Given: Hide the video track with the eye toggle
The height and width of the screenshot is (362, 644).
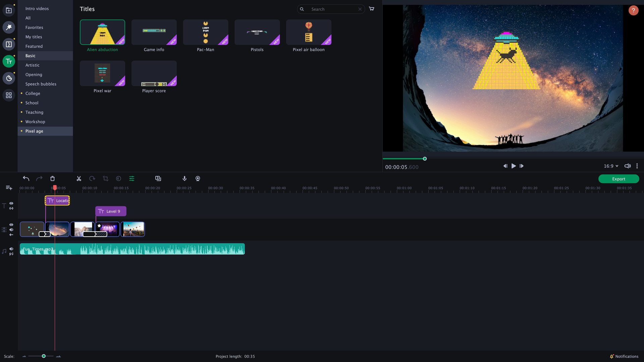Looking at the screenshot, I should (x=11, y=225).
